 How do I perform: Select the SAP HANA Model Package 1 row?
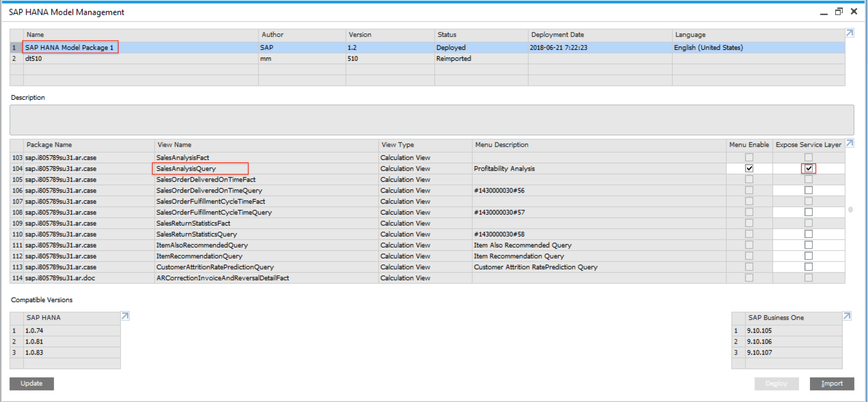tap(428, 48)
